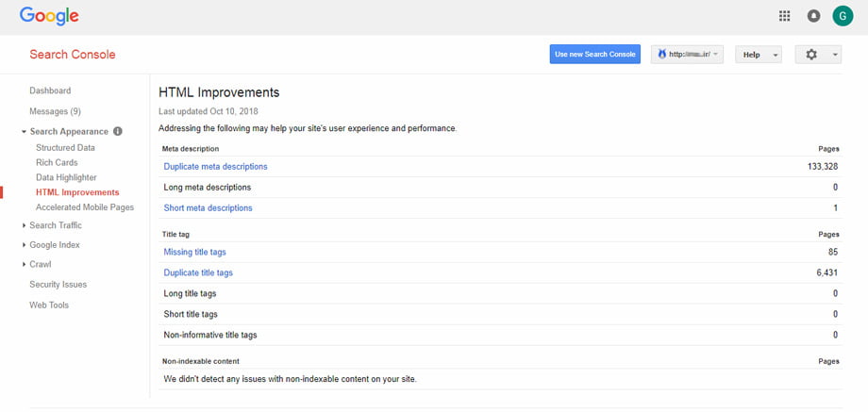868x412 pixels.
Task: Click the Long meta descriptions row text
Action: click(x=207, y=188)
